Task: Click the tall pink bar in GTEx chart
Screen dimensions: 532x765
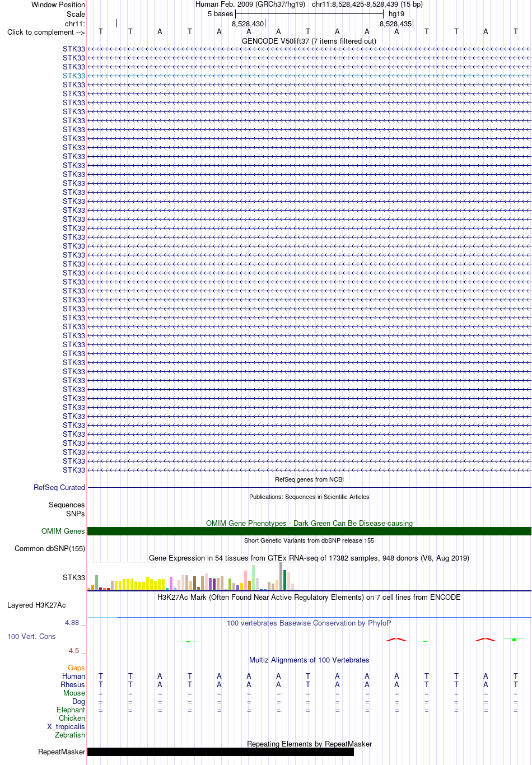Action: coord(246,580)
